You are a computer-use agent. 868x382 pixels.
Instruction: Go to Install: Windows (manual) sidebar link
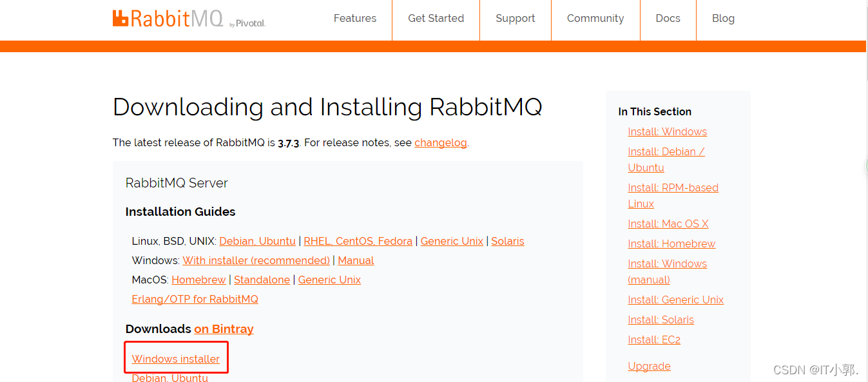pyautogui.click(x=667, y=271)
